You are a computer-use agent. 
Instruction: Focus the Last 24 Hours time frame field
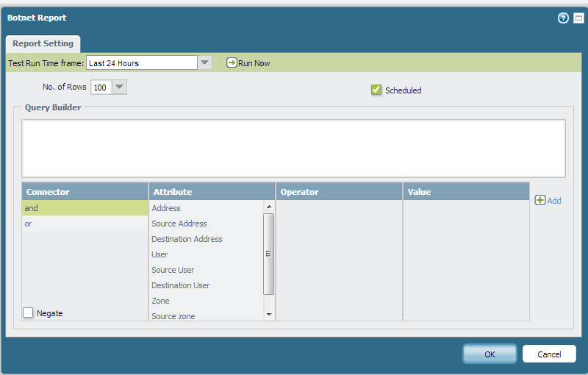click(142, 63)
